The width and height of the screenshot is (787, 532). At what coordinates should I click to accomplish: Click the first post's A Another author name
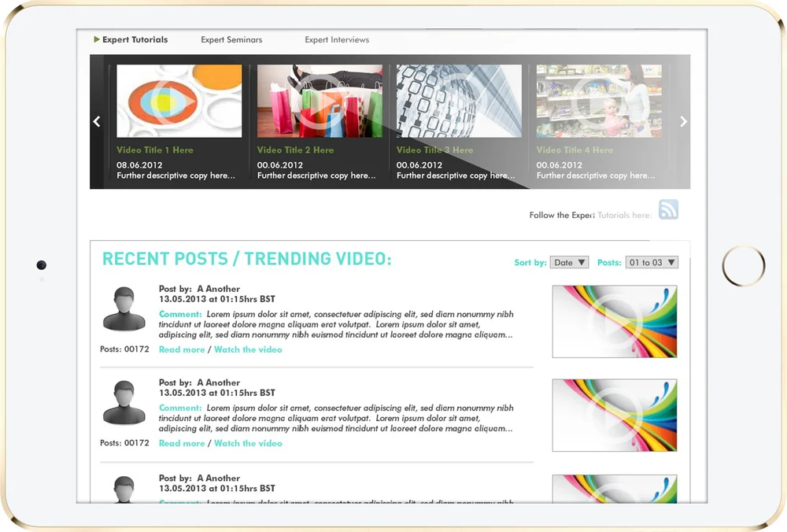coord(218,289)
